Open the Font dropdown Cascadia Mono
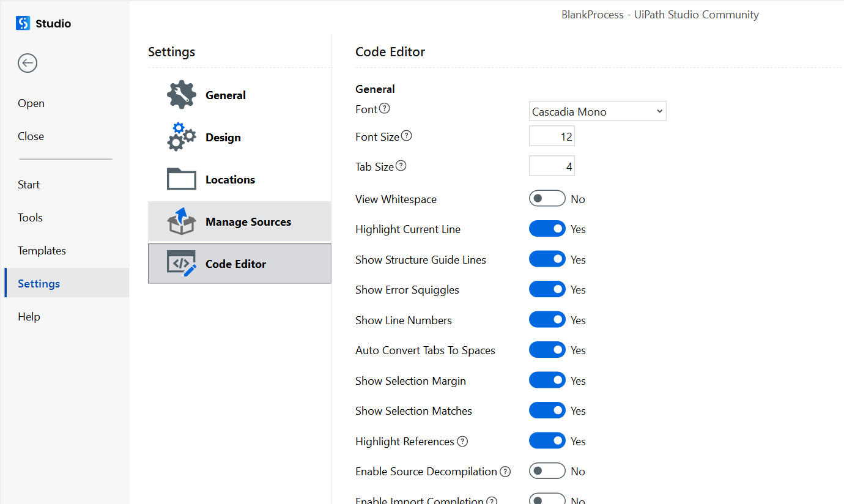The image size is (844, 504). click(598, 111)
